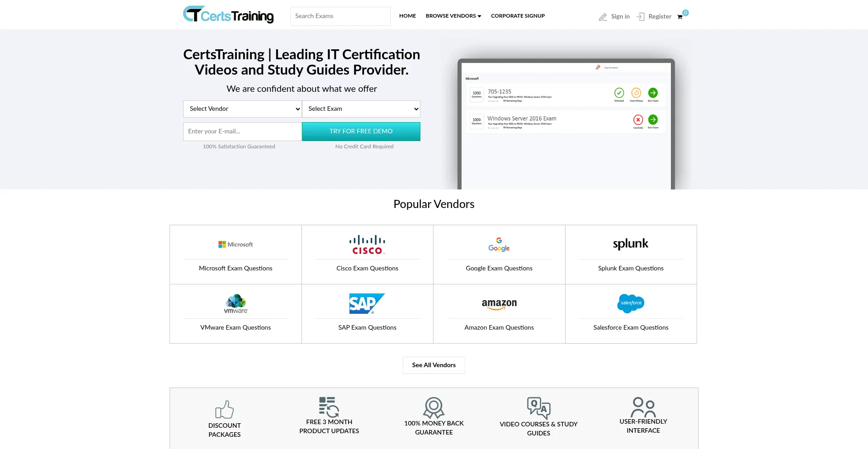
Task: Choose the Salesforce cloud logo
Action: coord(631,303)
